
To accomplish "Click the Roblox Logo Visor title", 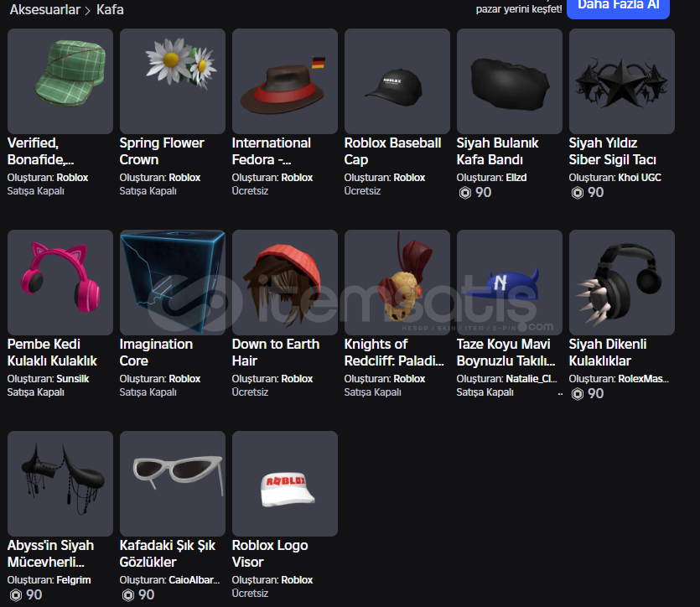I will (270, 554).
